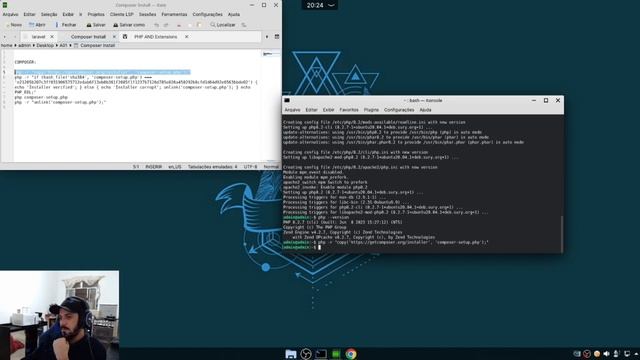640x360 pixels.
Task: Click the volume icon in system tray
Action: point(607,354)
